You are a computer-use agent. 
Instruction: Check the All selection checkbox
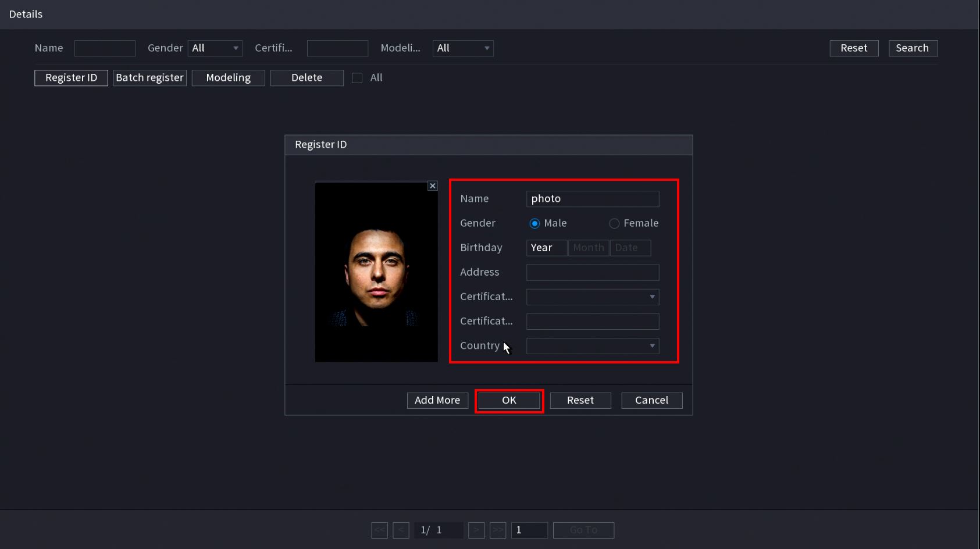[357, 78]
